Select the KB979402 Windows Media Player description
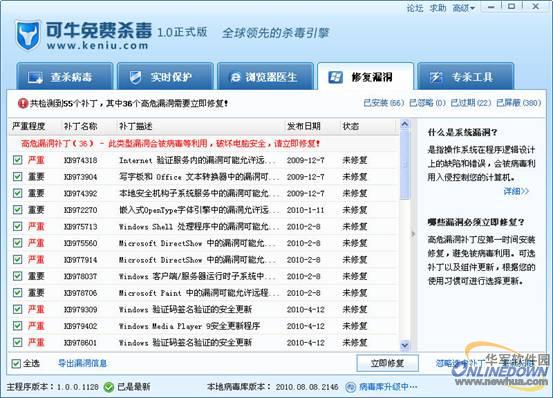 click(x=189, y=326)
